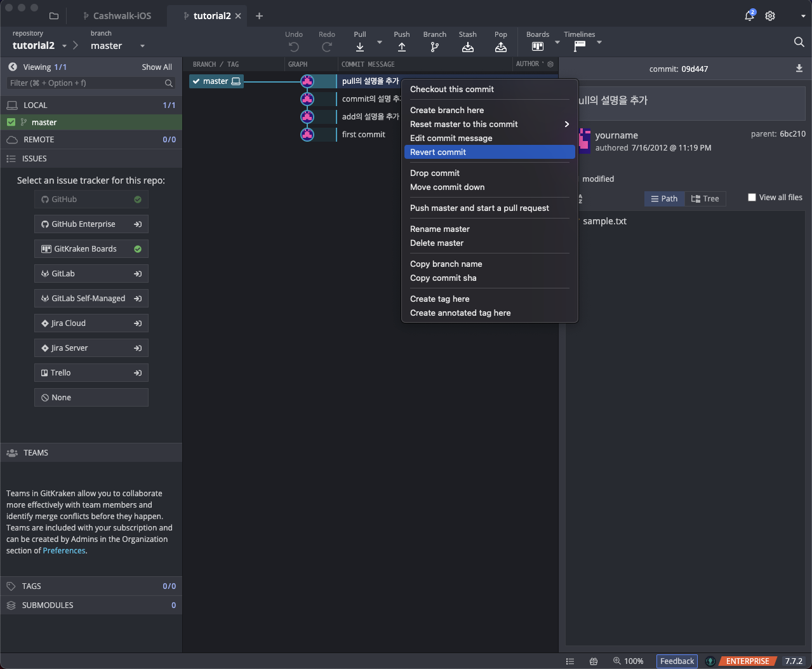
Task: Open the notifications bell icon
Action: [x=749, y=16]
